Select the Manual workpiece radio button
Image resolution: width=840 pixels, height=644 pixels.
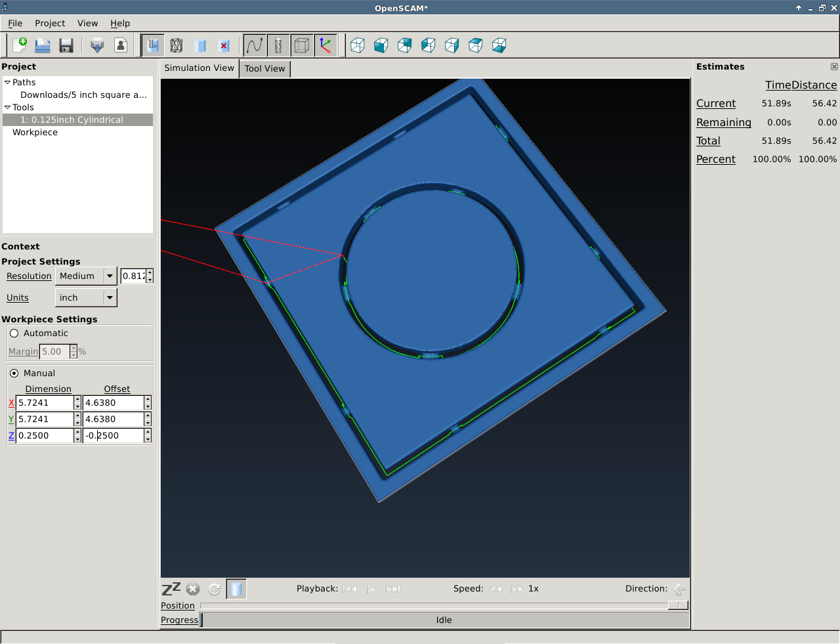point(14,374)
